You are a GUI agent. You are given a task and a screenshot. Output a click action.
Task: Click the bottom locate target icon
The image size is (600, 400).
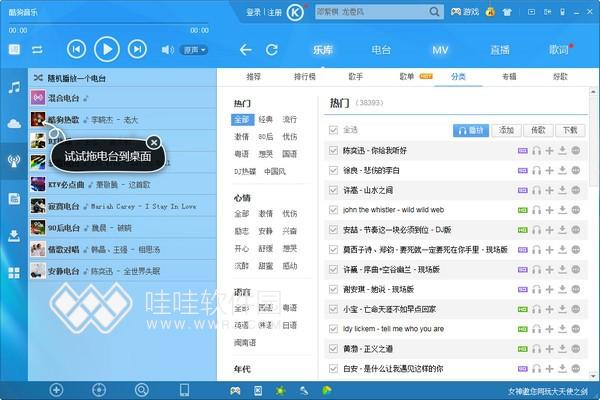tap(99, 390)
